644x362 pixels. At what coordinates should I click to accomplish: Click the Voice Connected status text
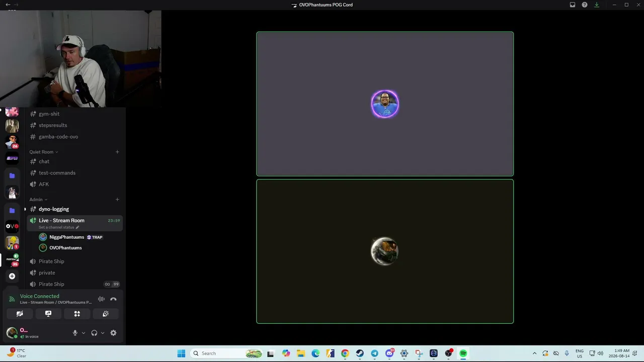point(40,296)
